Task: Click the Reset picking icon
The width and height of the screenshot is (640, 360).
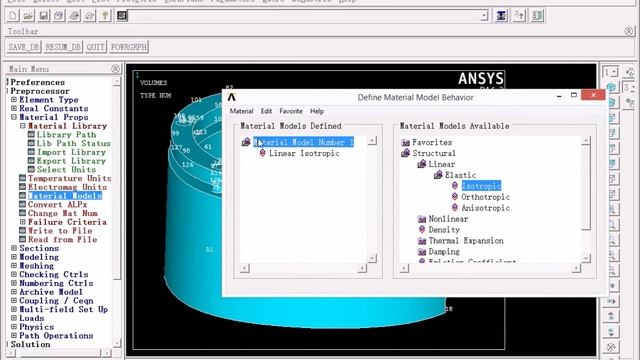Action: pos(519,16)
